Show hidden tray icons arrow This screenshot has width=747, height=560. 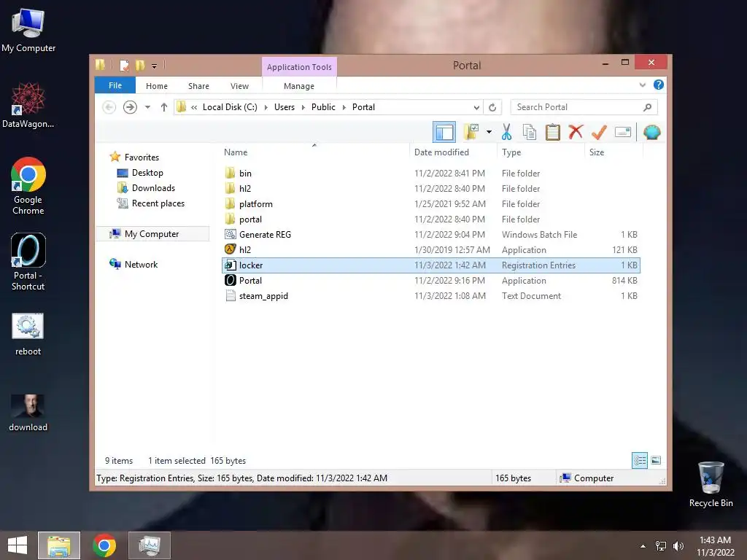pyautogui.click(x=643, y=546)
